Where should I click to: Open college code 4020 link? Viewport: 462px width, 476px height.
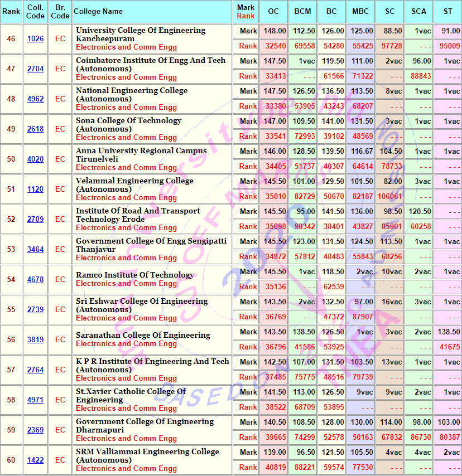[35, 159]
